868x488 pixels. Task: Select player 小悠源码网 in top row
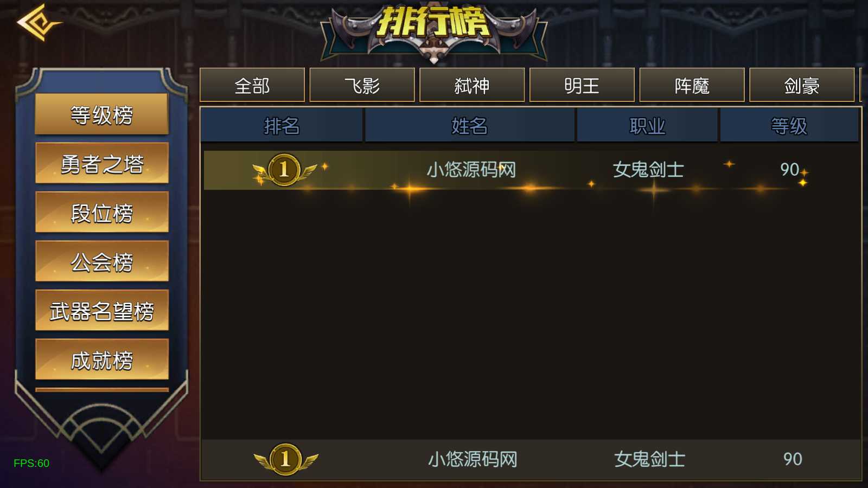[471, 170]
